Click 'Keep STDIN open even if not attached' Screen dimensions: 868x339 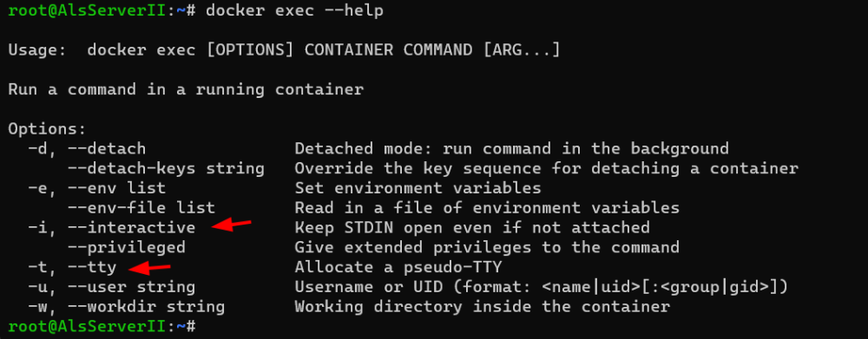coord(472,228)
